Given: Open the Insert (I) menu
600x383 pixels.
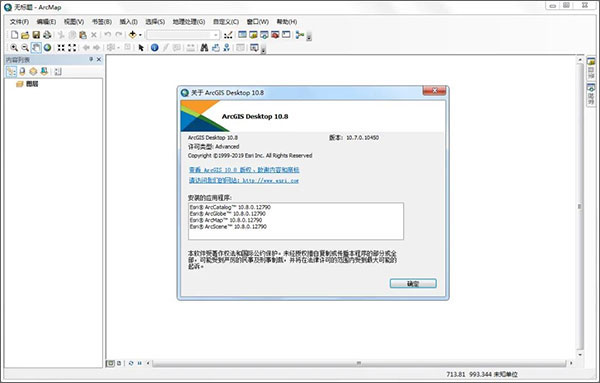Looking at the screenshot, I should (x=129, y=22).
